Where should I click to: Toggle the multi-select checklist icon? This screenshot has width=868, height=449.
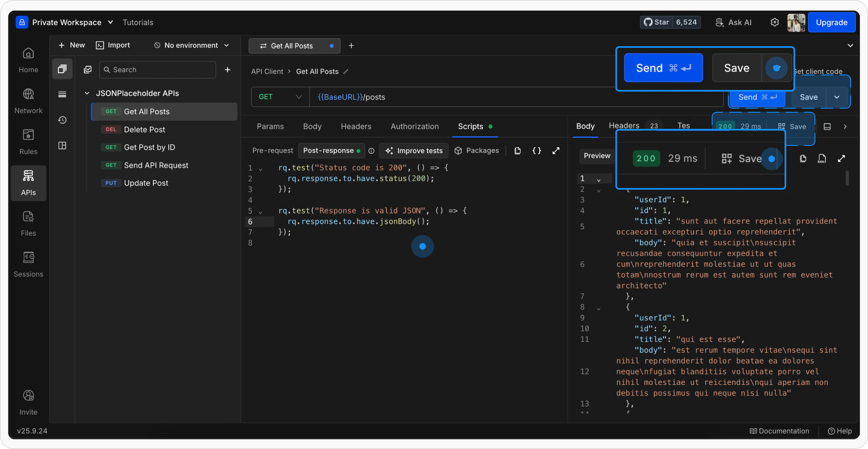pos(88,70)
